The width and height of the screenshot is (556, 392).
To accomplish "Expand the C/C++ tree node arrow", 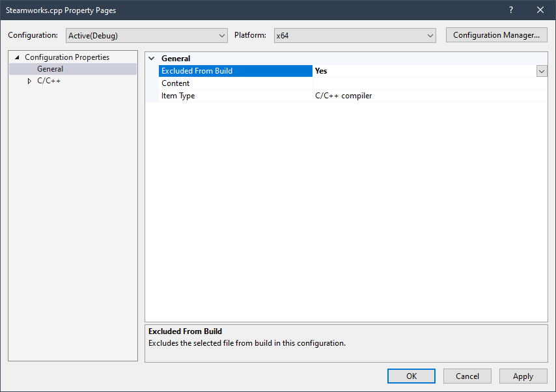I will (x=29, y=81).
